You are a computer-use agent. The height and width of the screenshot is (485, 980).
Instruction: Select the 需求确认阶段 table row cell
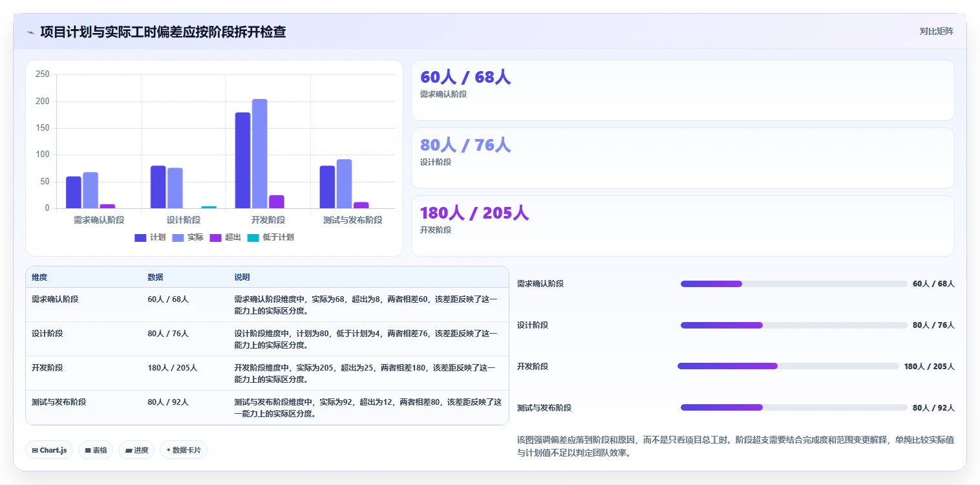click(55, 299)
